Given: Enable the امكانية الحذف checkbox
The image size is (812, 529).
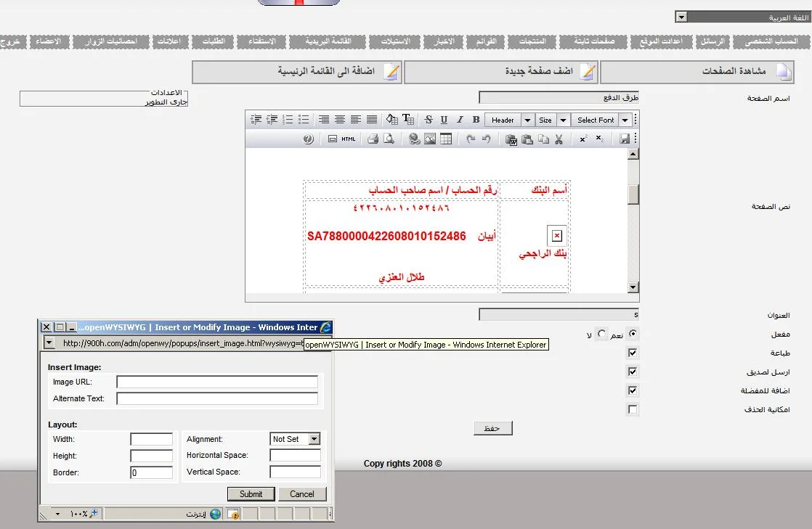Looking at the screenshot, I should pos(633,410).
